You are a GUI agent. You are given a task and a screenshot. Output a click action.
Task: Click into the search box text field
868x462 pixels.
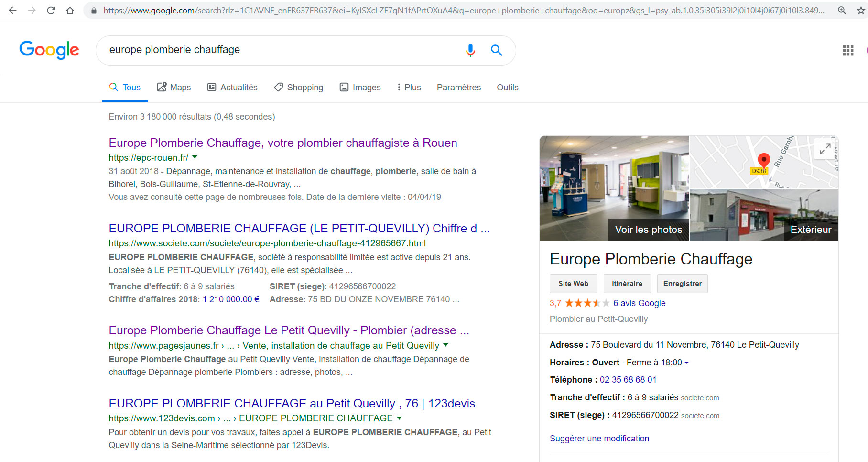282,50
